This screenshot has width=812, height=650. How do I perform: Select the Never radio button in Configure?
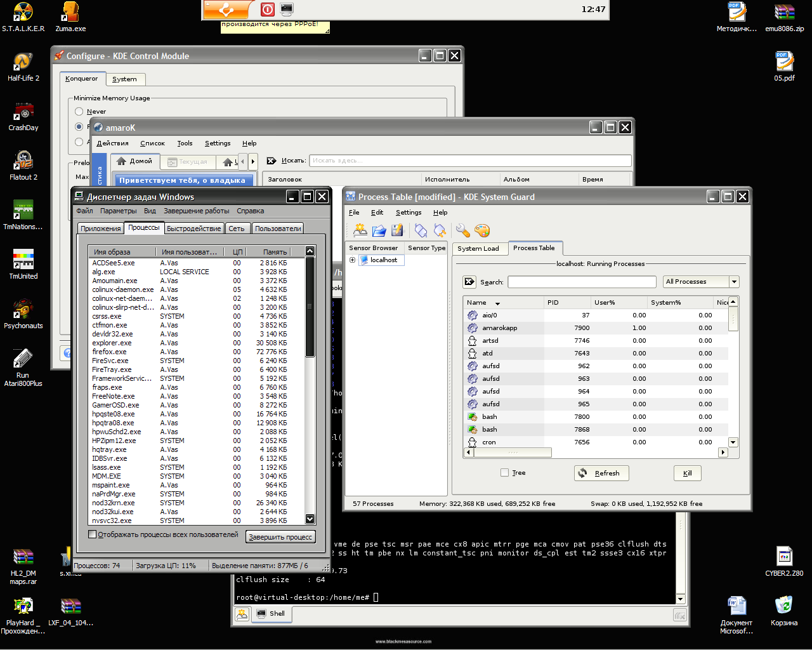click(x=79, y=112)
